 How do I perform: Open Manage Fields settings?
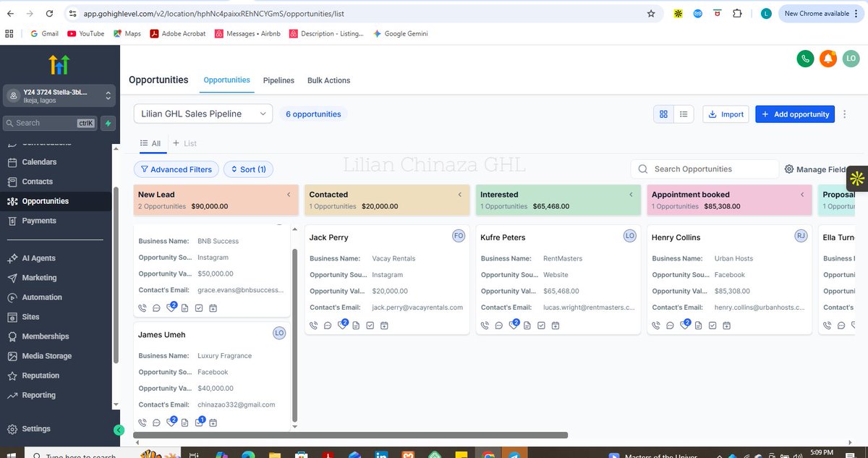[817, 169]
